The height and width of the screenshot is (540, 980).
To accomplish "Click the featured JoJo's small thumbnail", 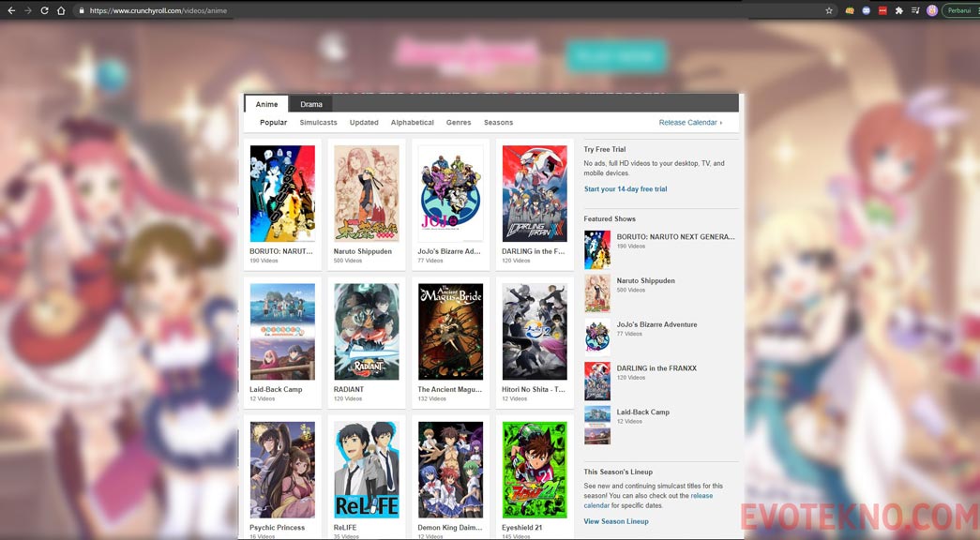I will [596, 337].
